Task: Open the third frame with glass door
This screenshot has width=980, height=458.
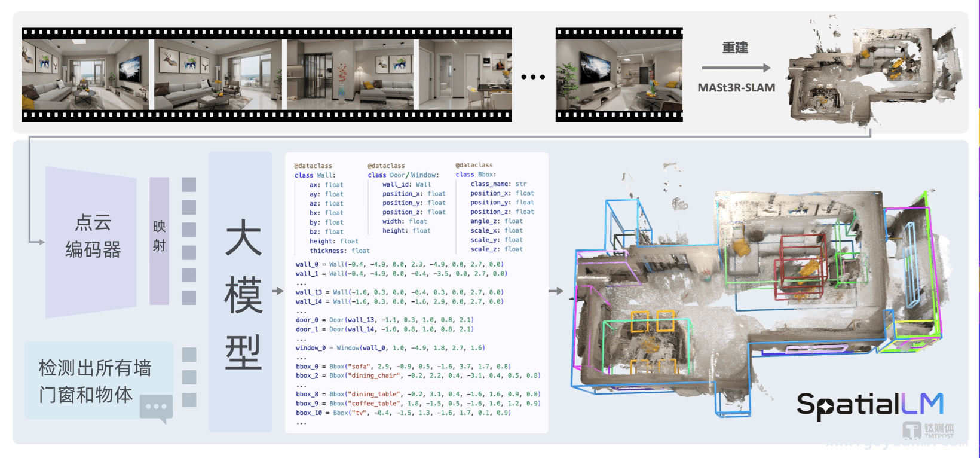Action: pos(350,75)
